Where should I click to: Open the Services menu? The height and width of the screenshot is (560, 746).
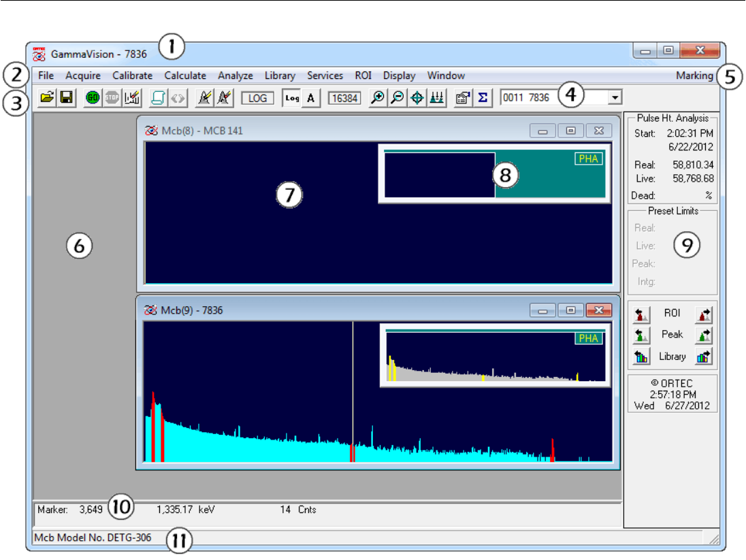coord(325,76)
